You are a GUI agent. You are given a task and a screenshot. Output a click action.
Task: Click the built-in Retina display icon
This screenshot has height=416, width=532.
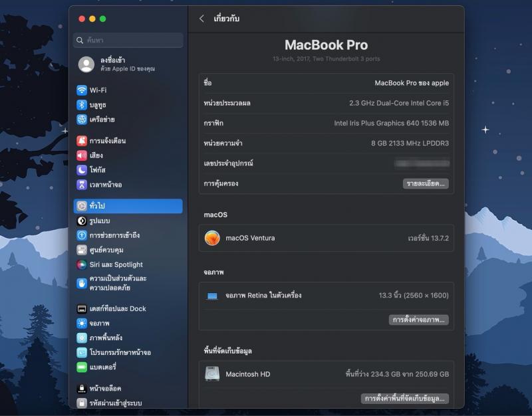pyautogui.click(x=212, y=296)
